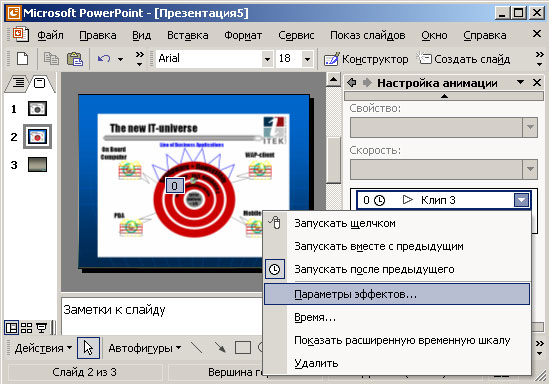The image size is (549, 384).
Task: Expand drawing toolbar options chevron
Action: pyautogui.click(x=540, y=348)
